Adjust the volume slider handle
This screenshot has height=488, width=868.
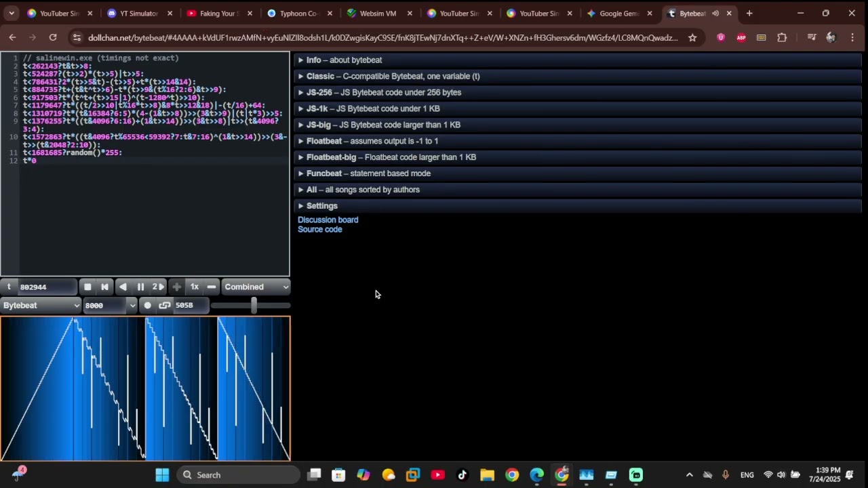click(254, 305)
